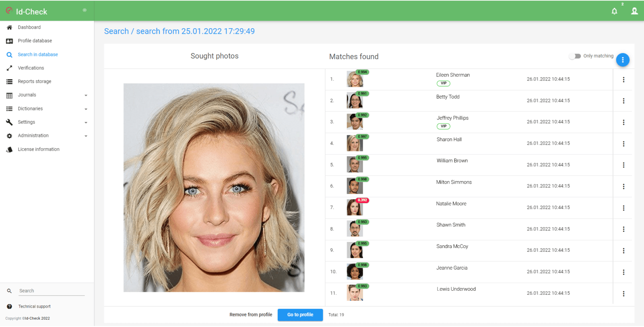Click the Go to profile button
The height and width of the screenshot is (327, 644).
pyautogui.click(x=300, y=315)
